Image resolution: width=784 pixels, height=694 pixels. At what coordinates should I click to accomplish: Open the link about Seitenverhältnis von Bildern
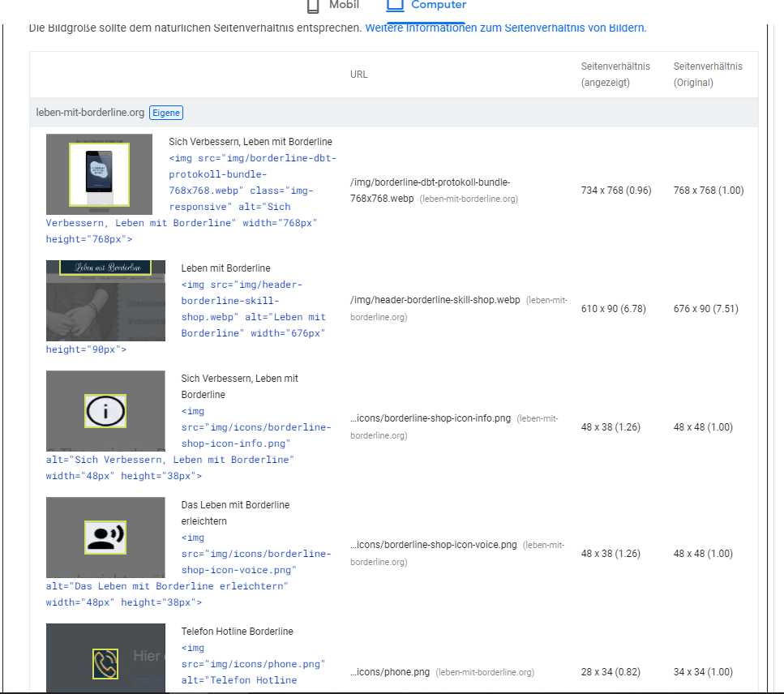point(506,28)
